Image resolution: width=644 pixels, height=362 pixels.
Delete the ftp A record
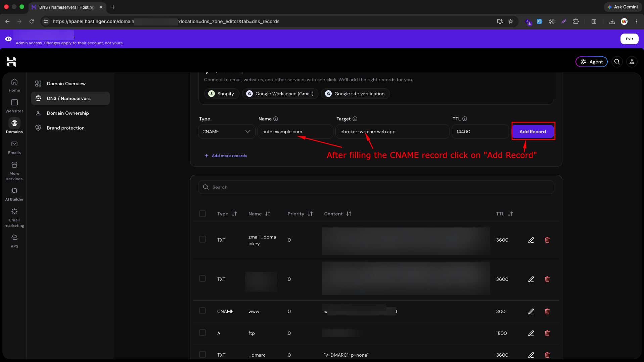[547, 333]
